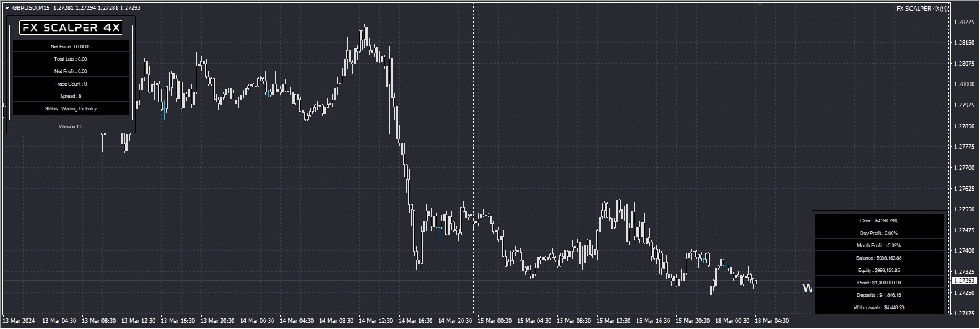Click the 14 Mar 00:30 time label
980x329 pixels.
point(257,321)
